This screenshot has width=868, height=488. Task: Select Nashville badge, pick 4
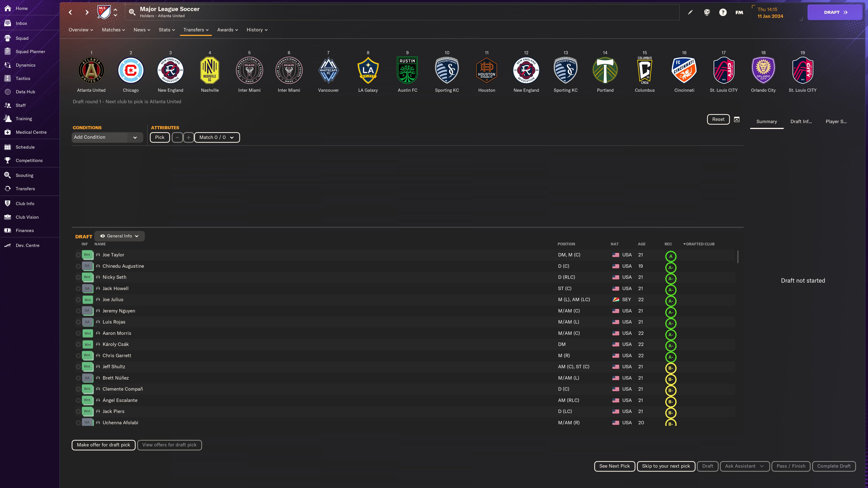coord(210,70)
